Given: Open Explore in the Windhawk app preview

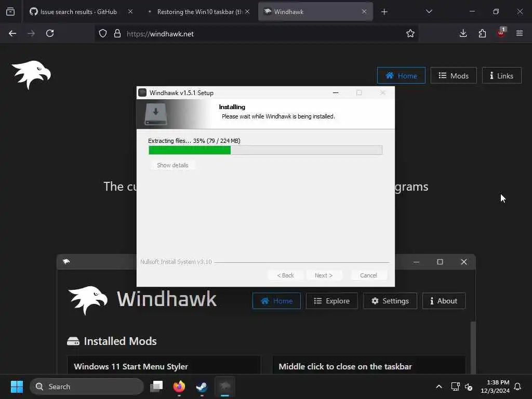Looking at the screenshot, I should coord(332,301).
